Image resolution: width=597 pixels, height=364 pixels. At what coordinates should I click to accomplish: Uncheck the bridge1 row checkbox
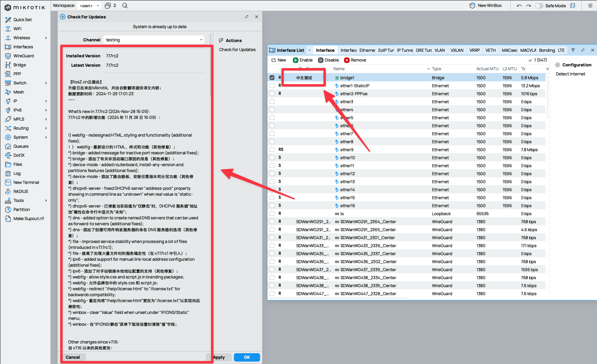[x=272, y=78]
